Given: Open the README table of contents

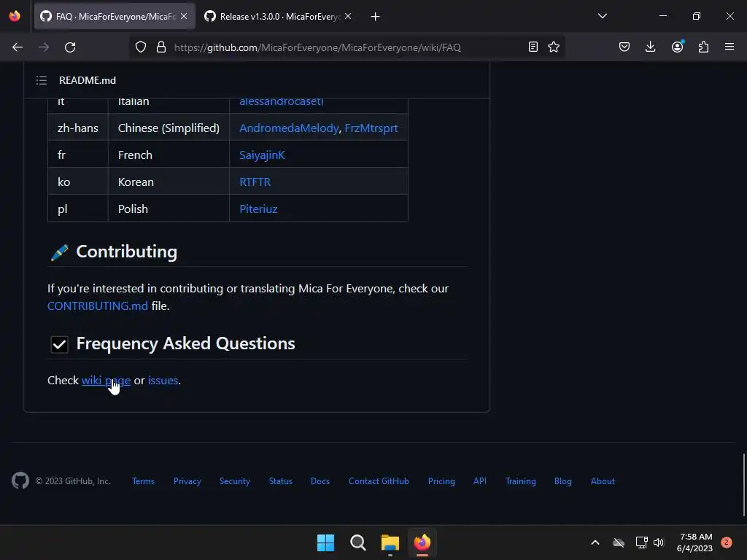Looking at the screenshot, I should (42, 80).
